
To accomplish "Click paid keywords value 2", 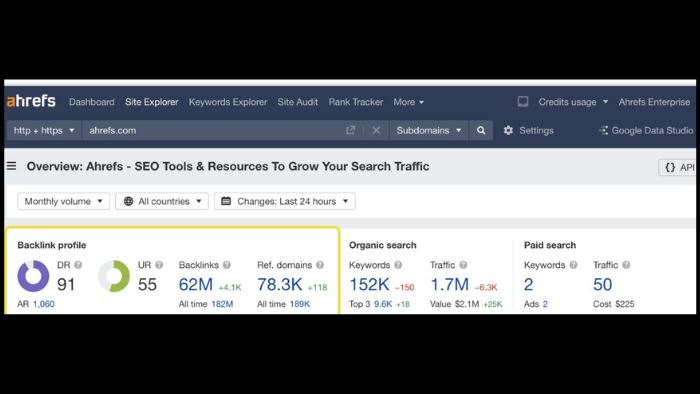I will coord(529,284).
